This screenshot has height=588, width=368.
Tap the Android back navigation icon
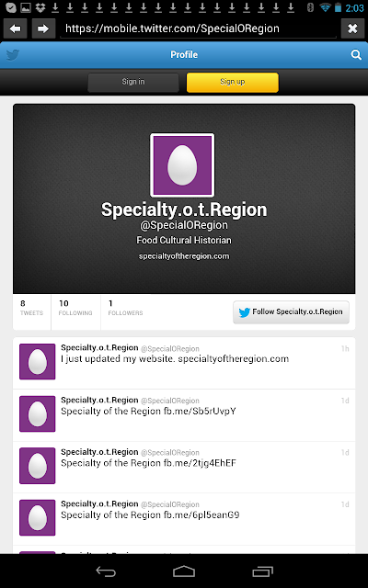point(106,571)
